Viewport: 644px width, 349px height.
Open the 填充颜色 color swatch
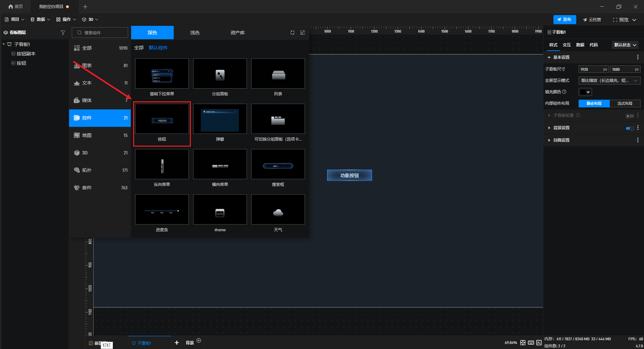point(585,92)
